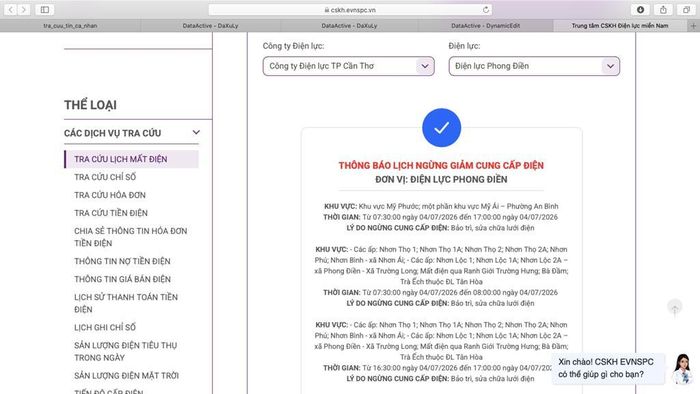This screenshot has height=394, width=700.
Task: Toggle the Safari sidebar icon
Action: click(x=45, y=9)
